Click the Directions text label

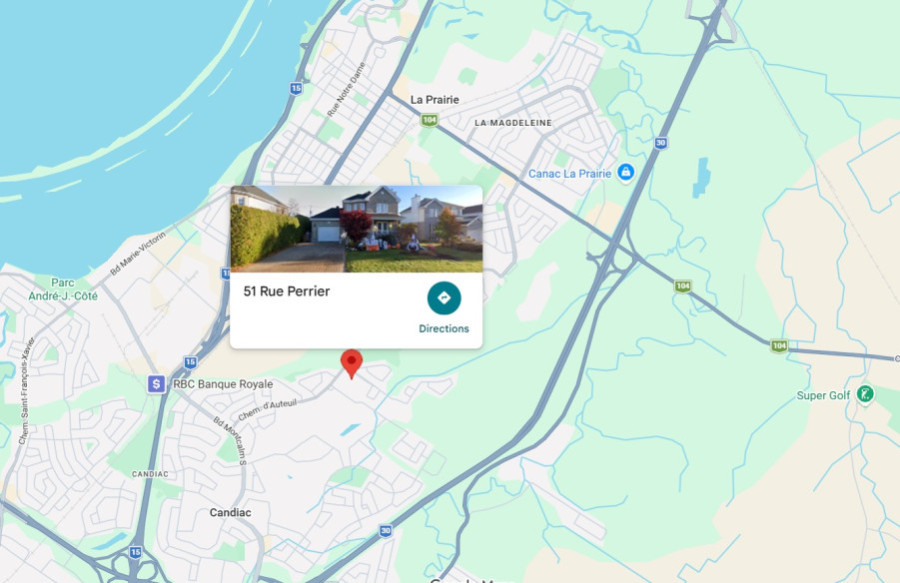[444, 328]
